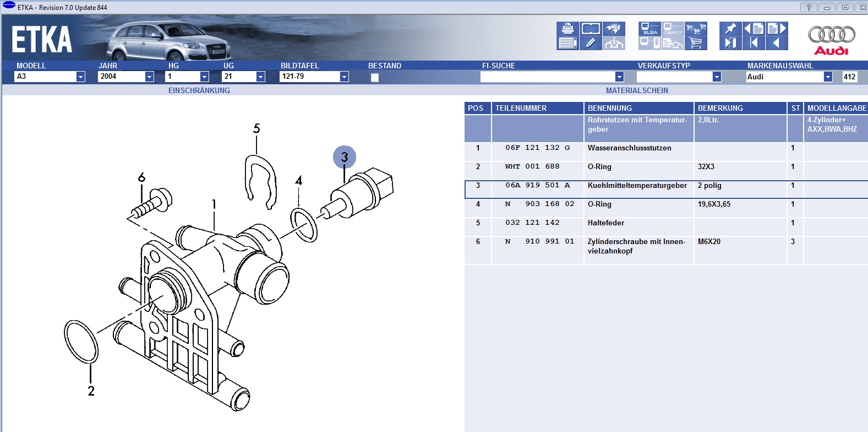Open the MATERIALSCHEIN section
The height and width of the screenshot is (432, 868).
coord(637,90)
